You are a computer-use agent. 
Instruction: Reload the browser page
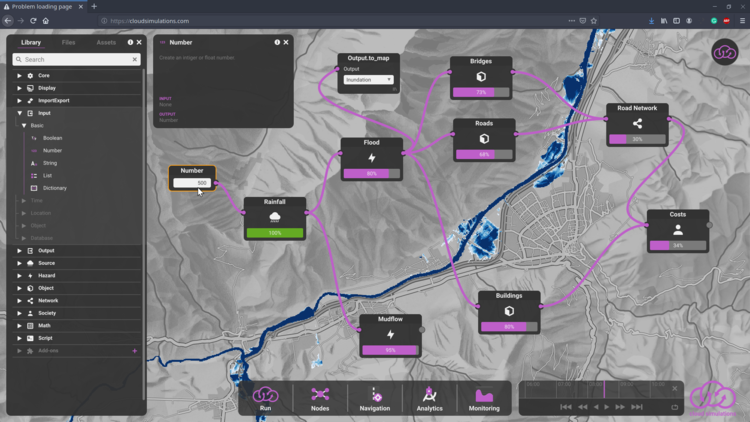[x=33, y=21]
